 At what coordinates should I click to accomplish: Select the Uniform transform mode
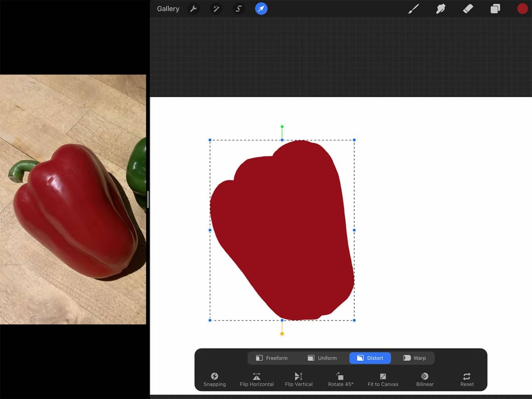pos(323,358)
